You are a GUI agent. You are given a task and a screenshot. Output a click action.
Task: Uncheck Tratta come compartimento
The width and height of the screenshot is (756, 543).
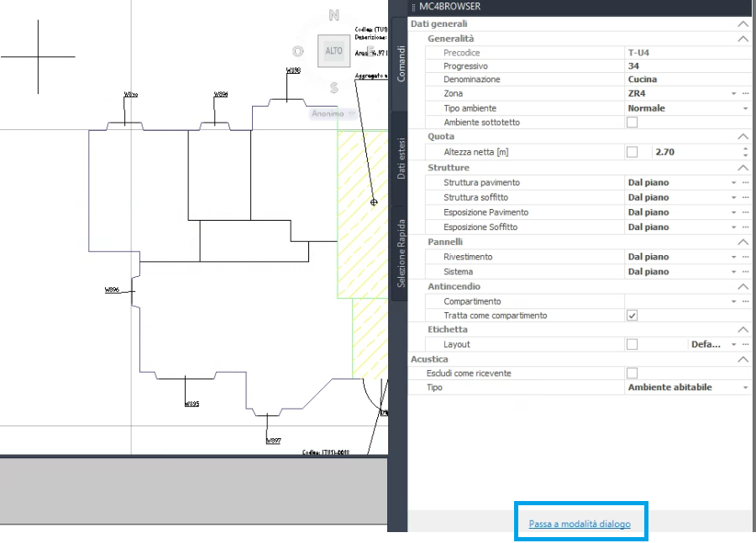(x=633, y=316)
